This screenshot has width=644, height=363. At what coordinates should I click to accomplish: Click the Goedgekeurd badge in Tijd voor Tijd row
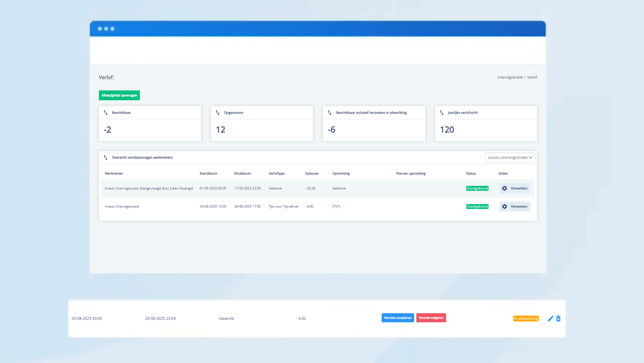(478, 207)
